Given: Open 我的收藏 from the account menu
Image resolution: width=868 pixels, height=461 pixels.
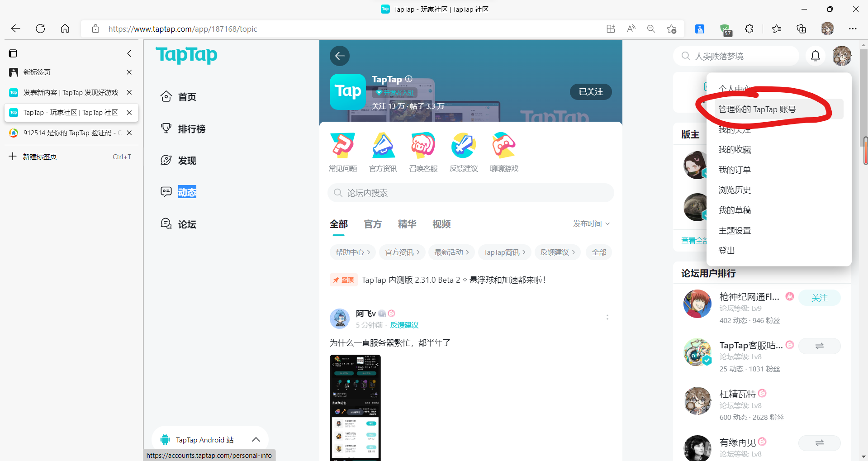Looking at the screenshot, I should click(x=735, y=150).
